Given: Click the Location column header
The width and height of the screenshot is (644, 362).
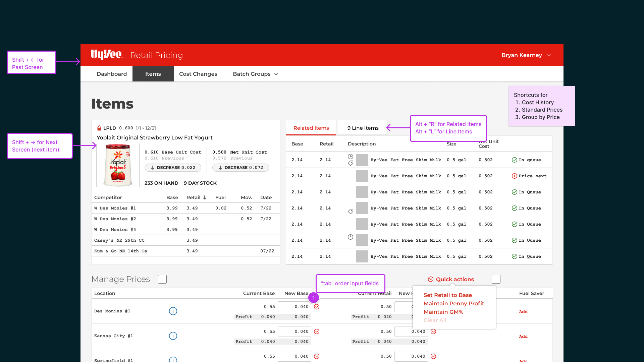Looking at the screenshot, I should pos(105,293).
